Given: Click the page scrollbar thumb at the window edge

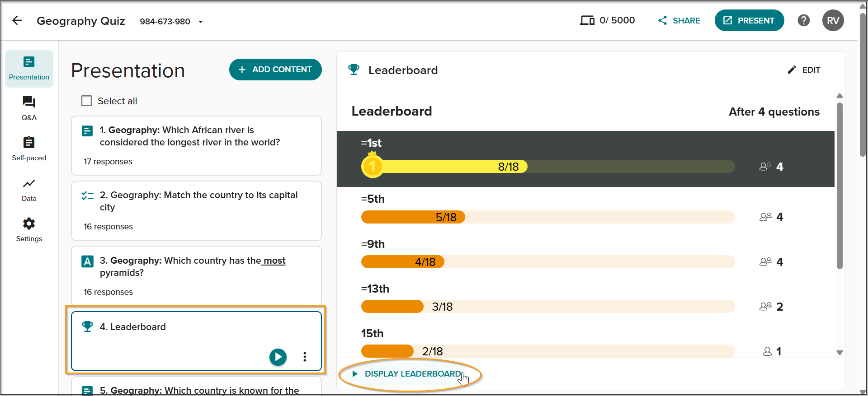Looking at the screenshot, I should point(863,84).
